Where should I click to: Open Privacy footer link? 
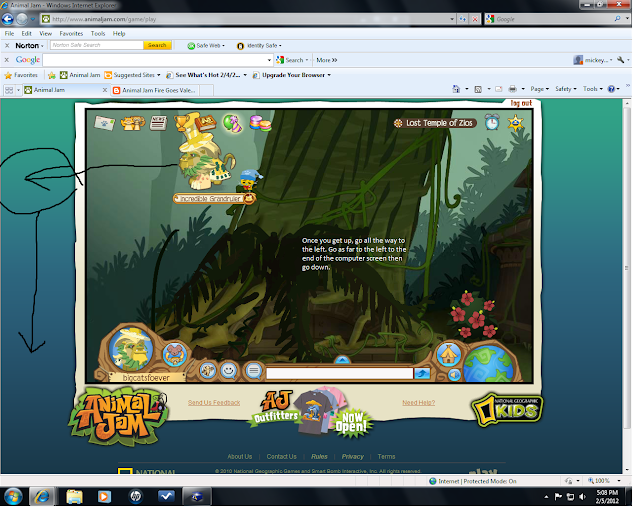[x=353, y=456]
